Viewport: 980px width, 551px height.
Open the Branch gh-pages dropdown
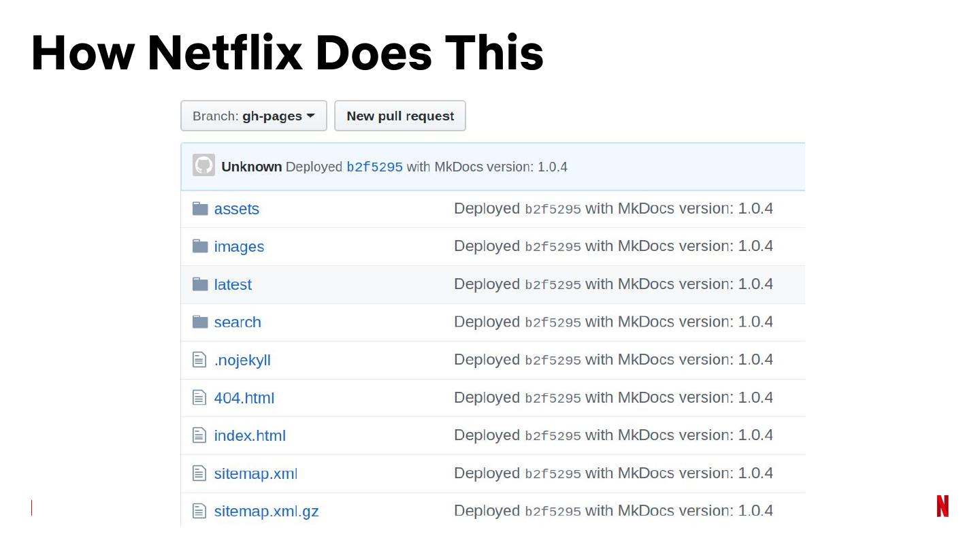click(253, 116)
